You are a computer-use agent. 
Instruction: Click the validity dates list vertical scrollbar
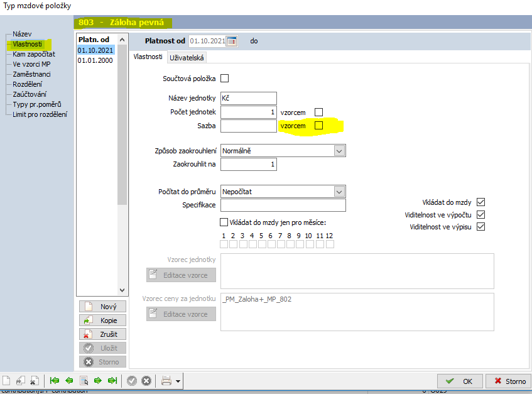122,126
